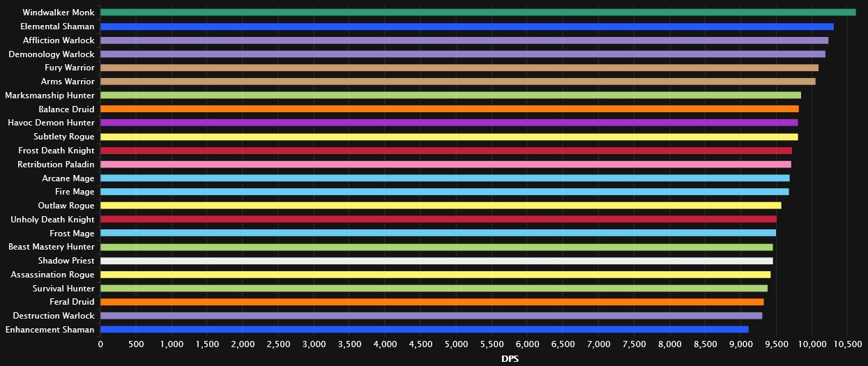Click the "4,000" axis tick value
The height and width of the screenshot is (366, 868).
pos(385,344)
